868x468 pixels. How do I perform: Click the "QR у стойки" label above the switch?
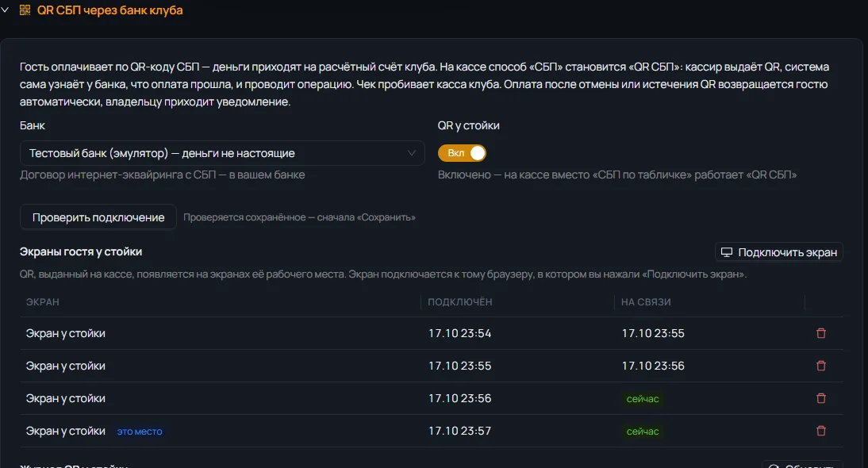(468, 125)
